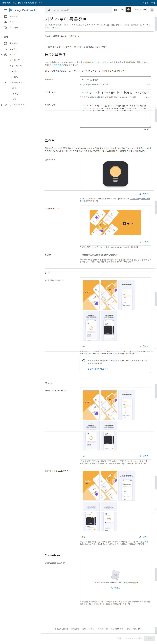Focus the Play Console 검색 search field
The image size is (157, 644).
click(x=78, y=10)
